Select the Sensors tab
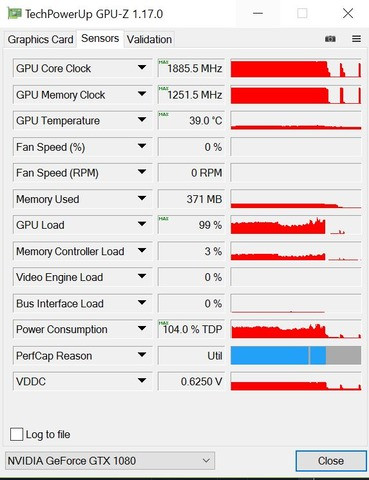The image size is (369, 480). (x=100, y=38)
